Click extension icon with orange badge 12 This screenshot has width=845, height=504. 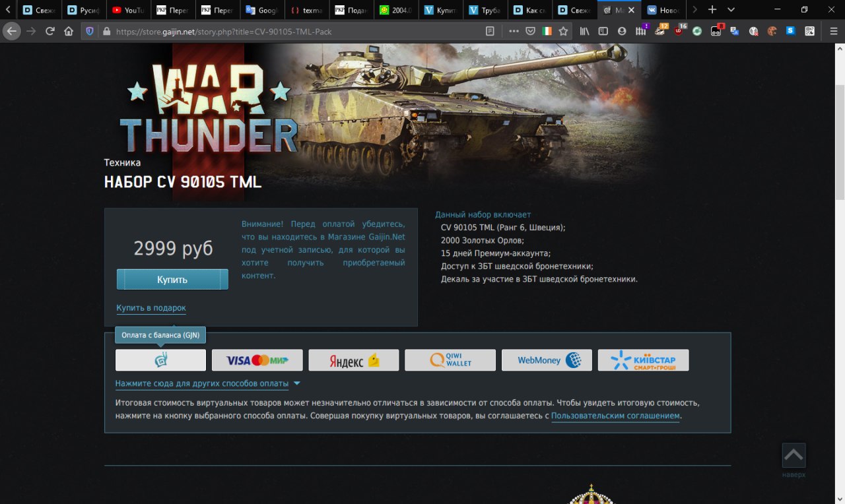(x=660, y=30)
